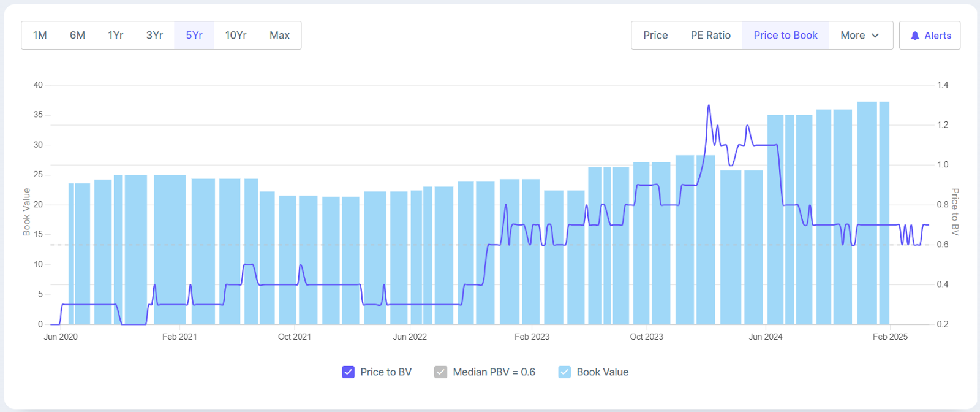Switch to the 1Yr range
This screenshot has height=412, width=980.
tap(116, 35)
